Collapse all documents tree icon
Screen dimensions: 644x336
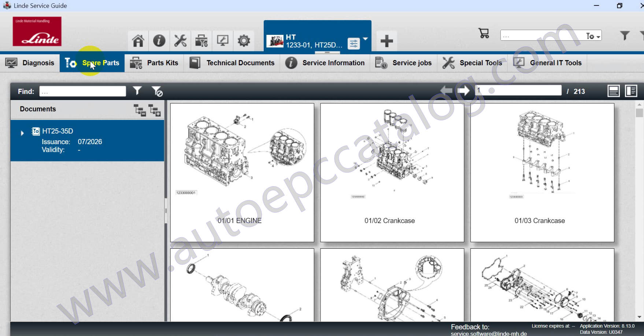tap(140, 110)
